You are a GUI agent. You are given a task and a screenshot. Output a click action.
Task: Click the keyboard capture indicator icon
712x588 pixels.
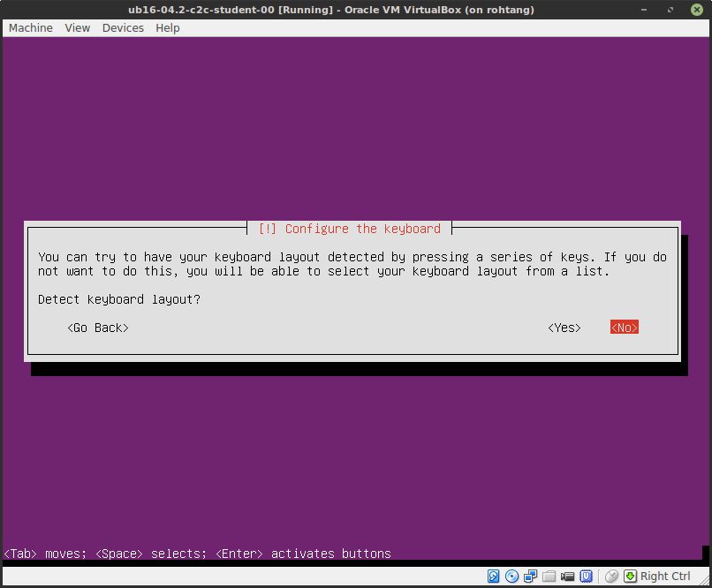click(631, 576)
